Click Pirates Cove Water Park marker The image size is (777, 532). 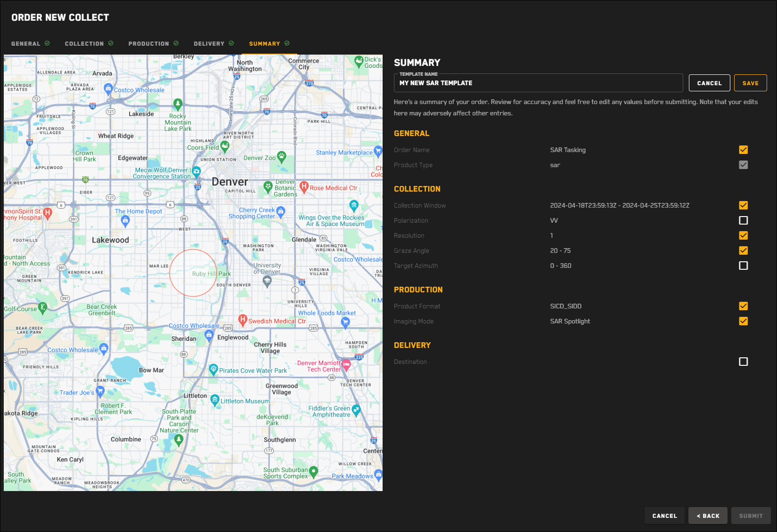213,369
